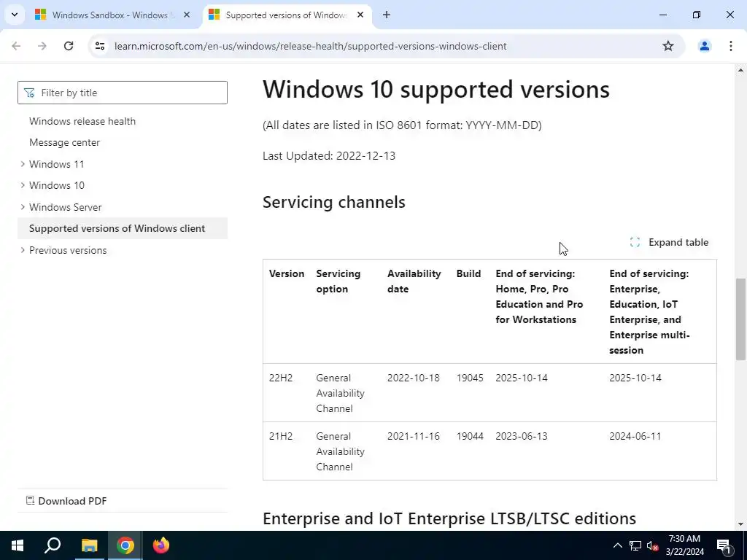Image resolution: width=747 pixels, height=560 pixels.
Task: Close the Windows Sandbox tab
Action: [x=187, y=15]
